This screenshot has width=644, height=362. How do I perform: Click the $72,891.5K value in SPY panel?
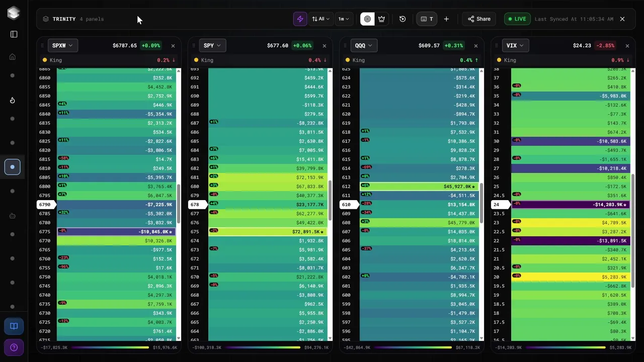(305, 232)
